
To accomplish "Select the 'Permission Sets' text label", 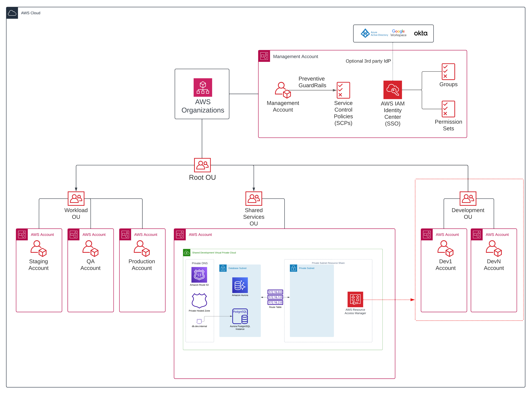I will [448, 125].
